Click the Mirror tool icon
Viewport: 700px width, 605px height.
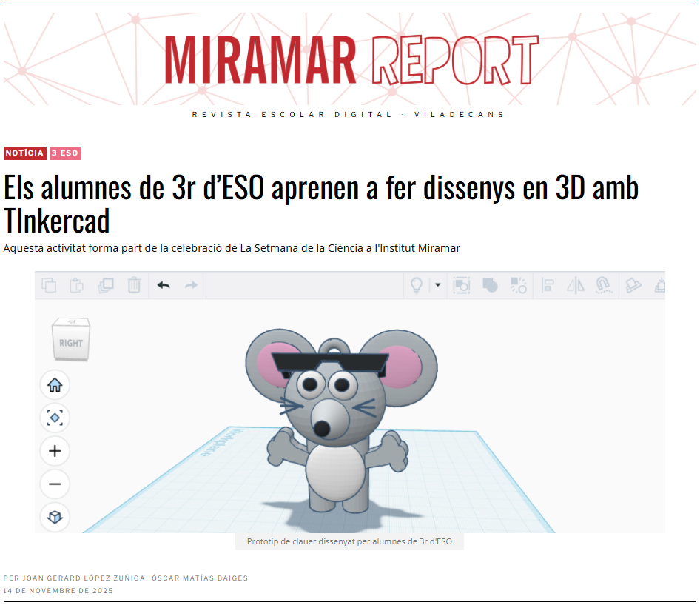576,285
